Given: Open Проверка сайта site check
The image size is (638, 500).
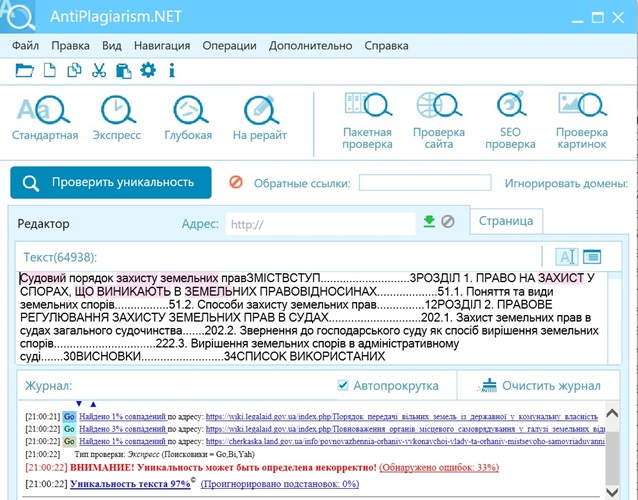Looking at the screenshot, I should [439, 121].
